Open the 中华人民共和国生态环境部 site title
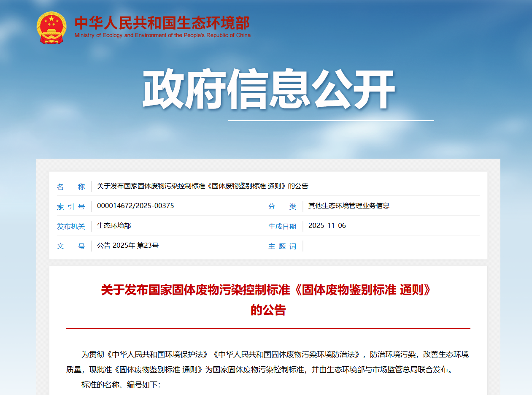The height and width of the screenshot is (395, 532). [x=162, y=23]
